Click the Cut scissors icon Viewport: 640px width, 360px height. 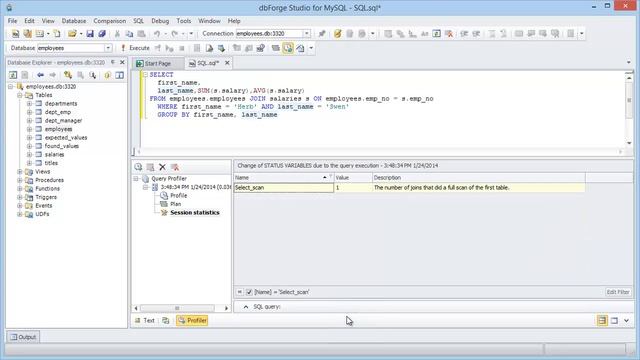[x=117, y=34]
